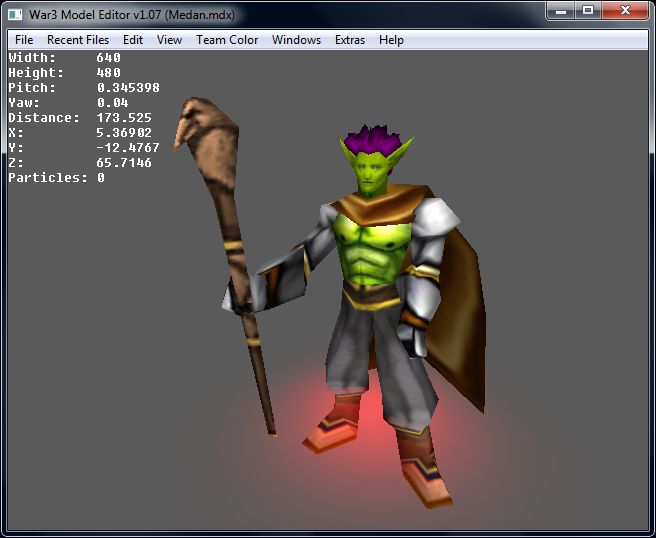This screenshot has height=538, width=656.
Task: Open the Windows menu
Action: point(296,40)
